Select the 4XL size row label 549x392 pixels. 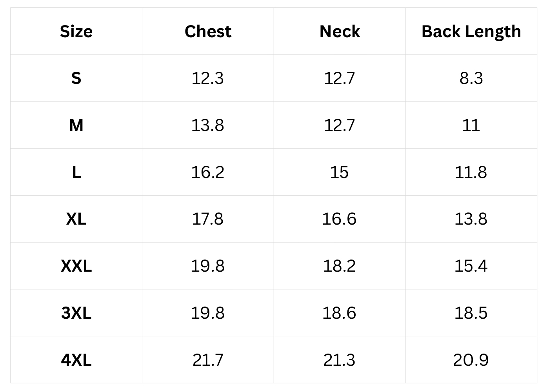click(76, 359)
